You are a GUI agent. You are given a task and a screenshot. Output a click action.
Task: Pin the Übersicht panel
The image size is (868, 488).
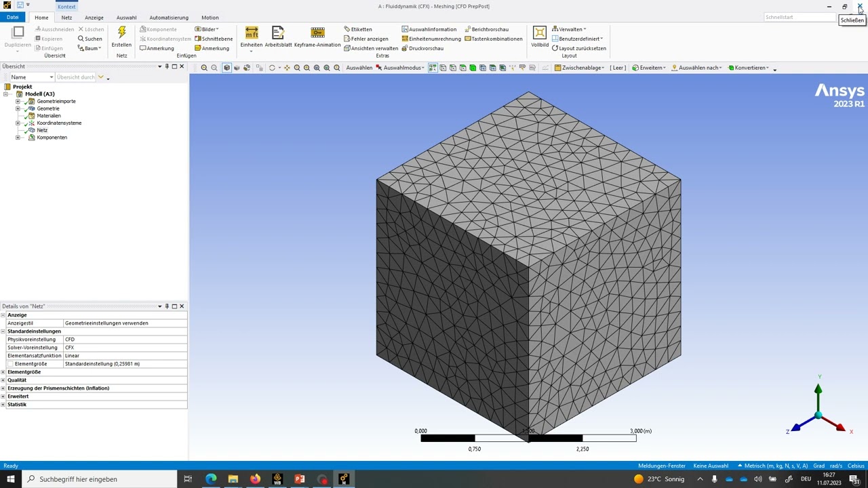[167, 66]
